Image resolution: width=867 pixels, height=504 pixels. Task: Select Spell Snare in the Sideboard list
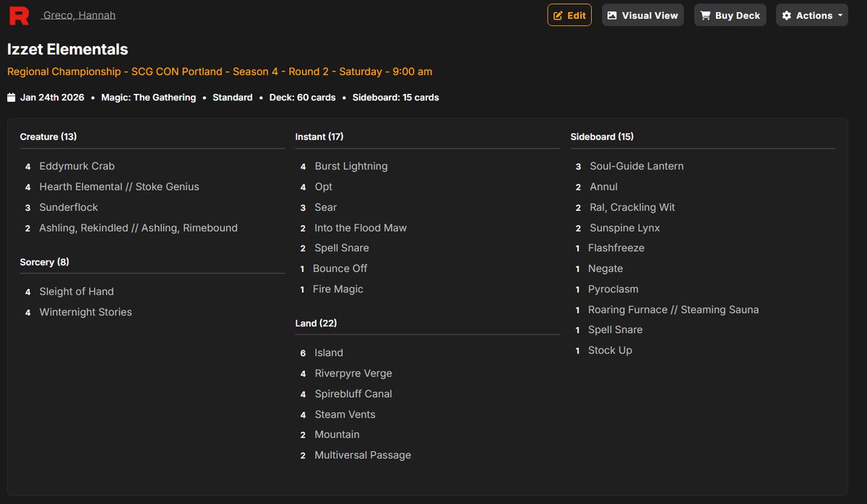[616, 329]
